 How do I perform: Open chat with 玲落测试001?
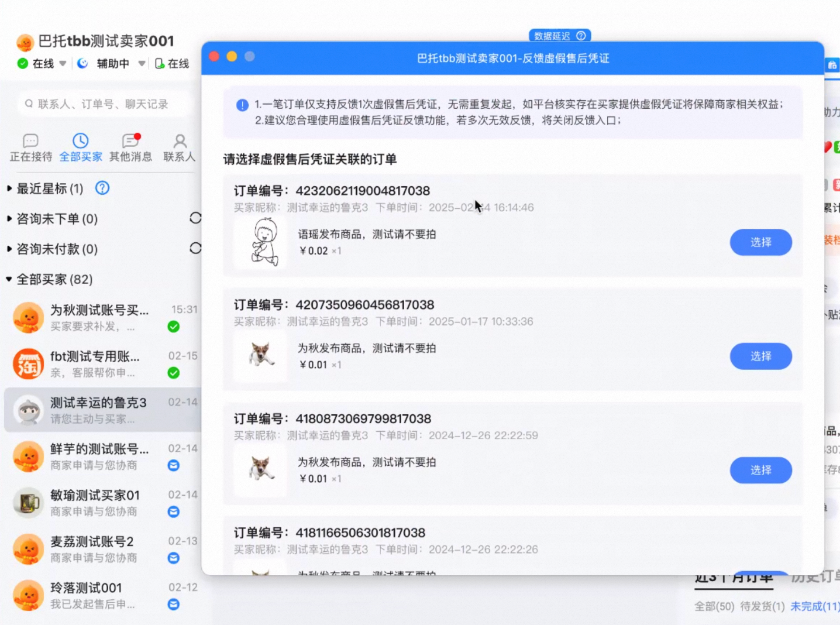point(103,595)
